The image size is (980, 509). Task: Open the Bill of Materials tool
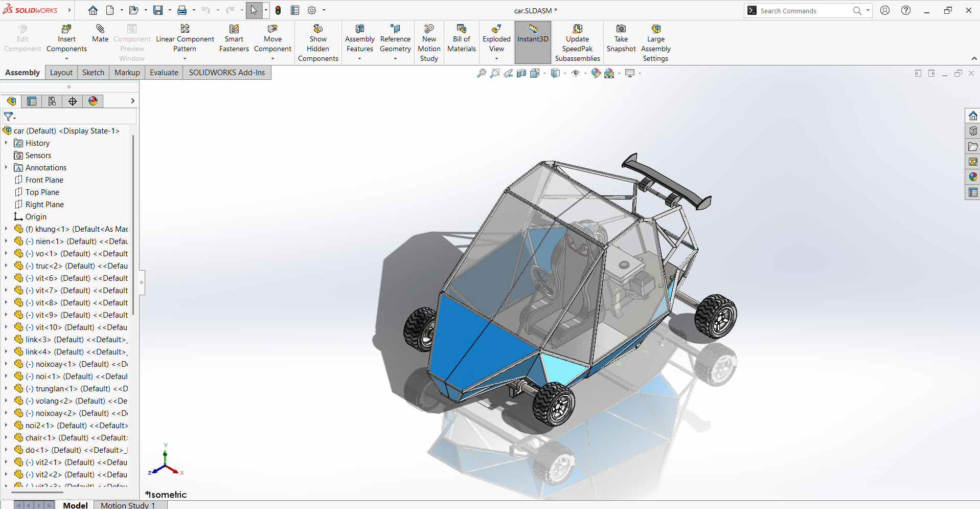point(462,38)
